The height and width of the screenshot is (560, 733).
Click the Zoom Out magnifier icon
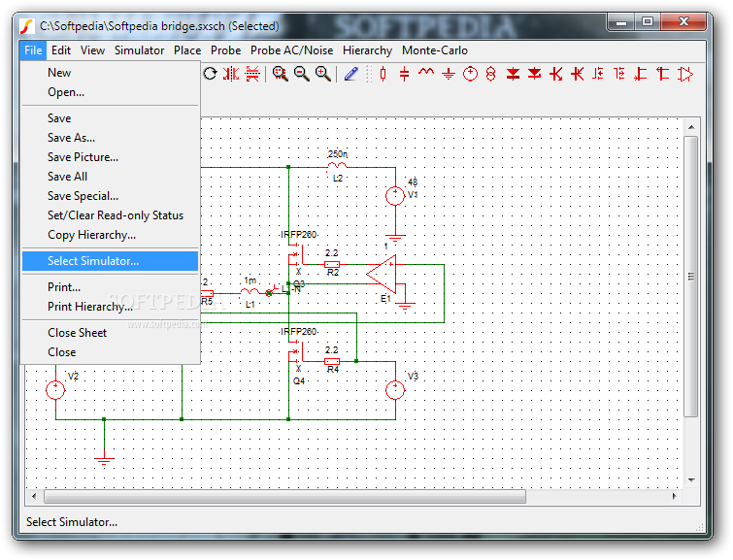click(302, 74)
